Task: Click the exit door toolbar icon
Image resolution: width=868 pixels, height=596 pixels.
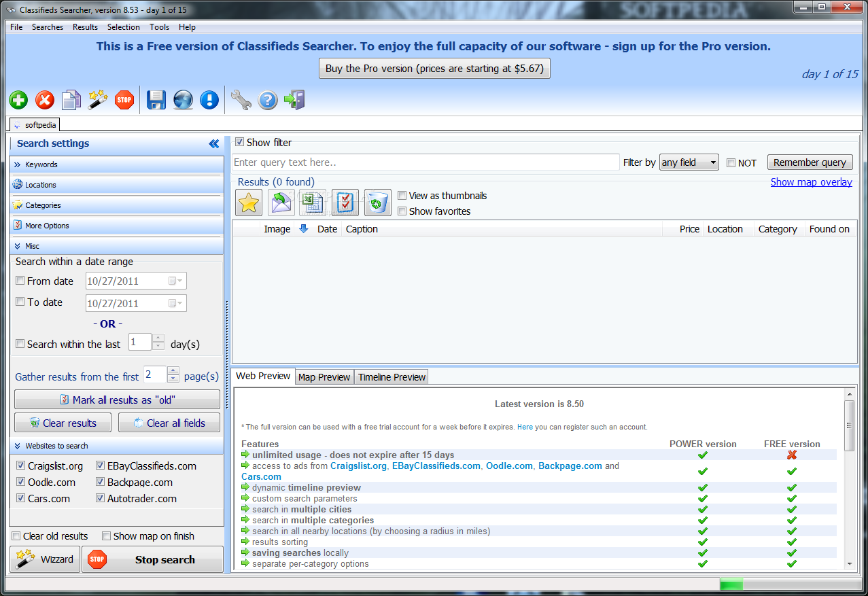Action: 294,100
